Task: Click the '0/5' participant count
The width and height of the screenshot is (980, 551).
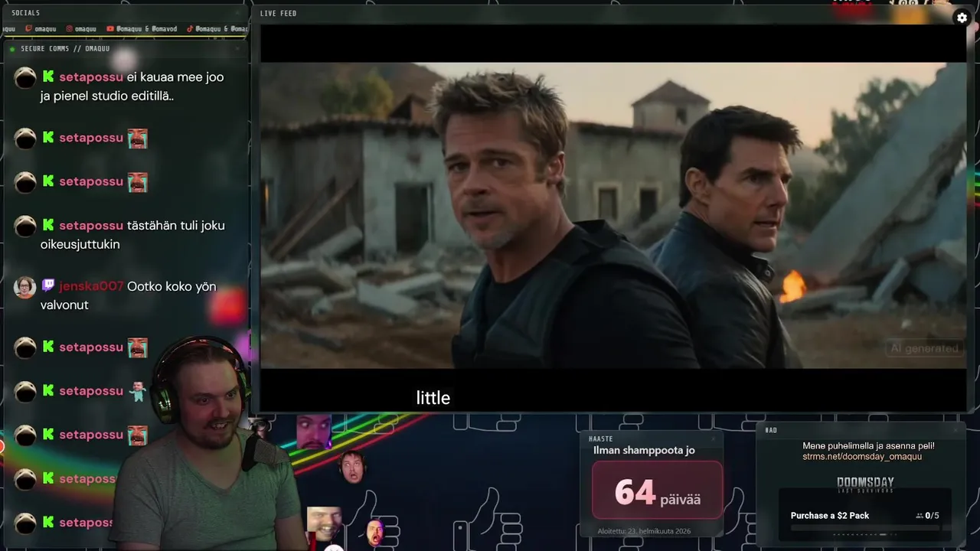Action: (933, 516)
